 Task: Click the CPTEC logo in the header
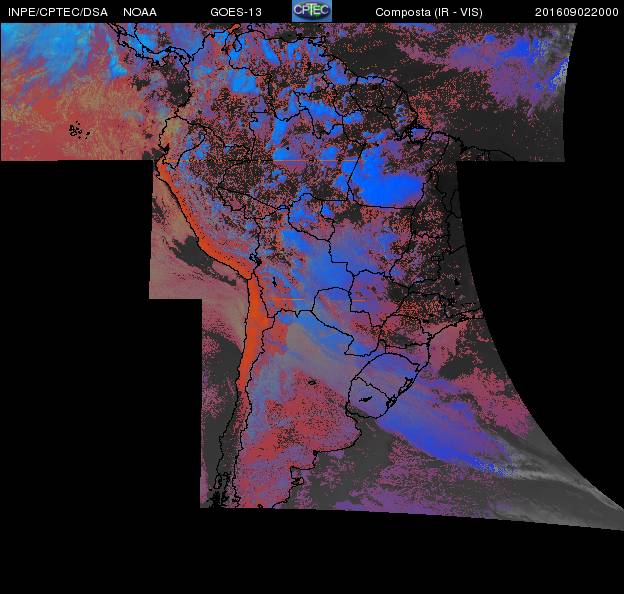coord(312,11)
